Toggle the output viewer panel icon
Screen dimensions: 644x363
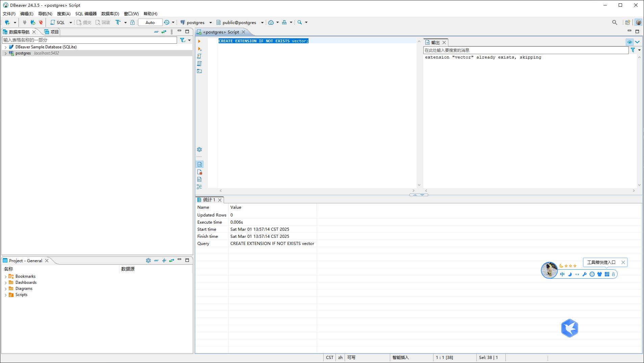pyautogui.click(x=200, y=164)
